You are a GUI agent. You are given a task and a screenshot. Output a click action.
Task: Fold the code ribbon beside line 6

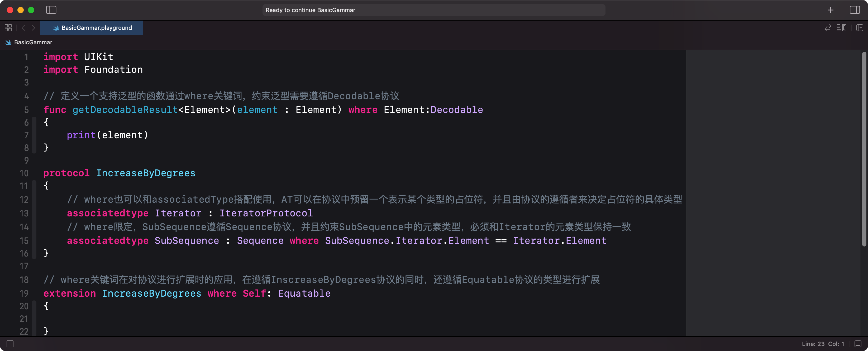34,135
